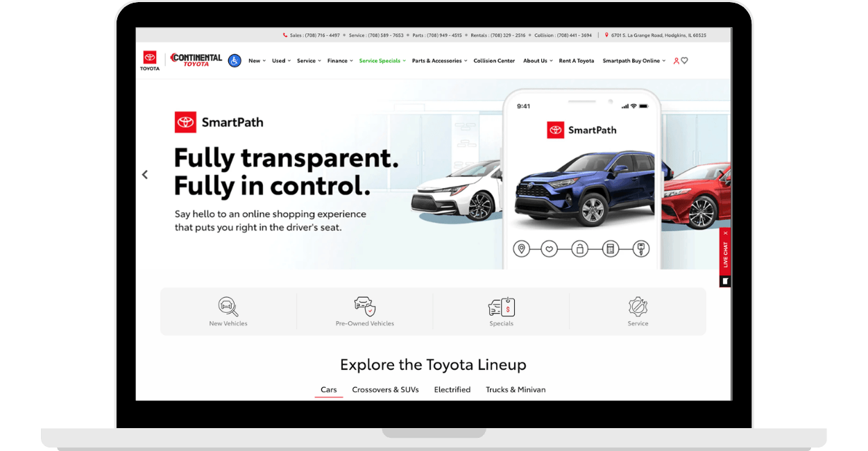Call the Service phone number

(x=376, y=35)
